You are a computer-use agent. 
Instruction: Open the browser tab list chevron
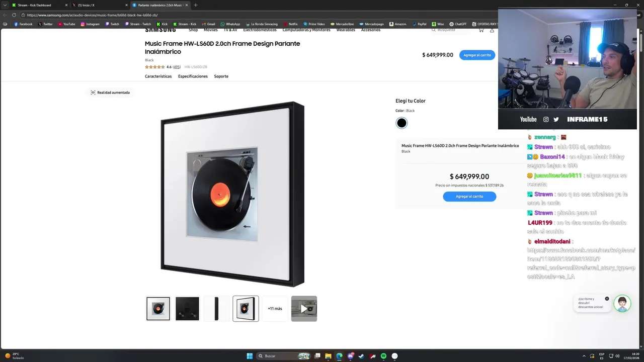pos(6,5)
